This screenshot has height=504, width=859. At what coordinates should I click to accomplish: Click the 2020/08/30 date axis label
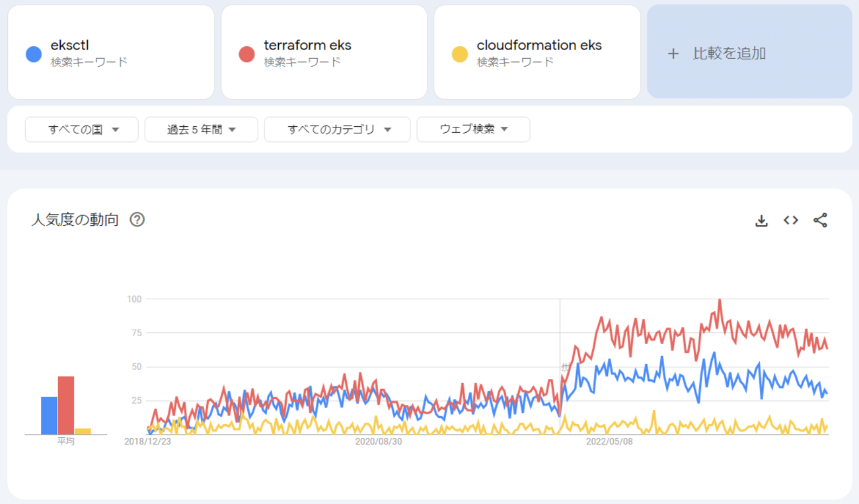pyautogui.click(x=379, y=442)
